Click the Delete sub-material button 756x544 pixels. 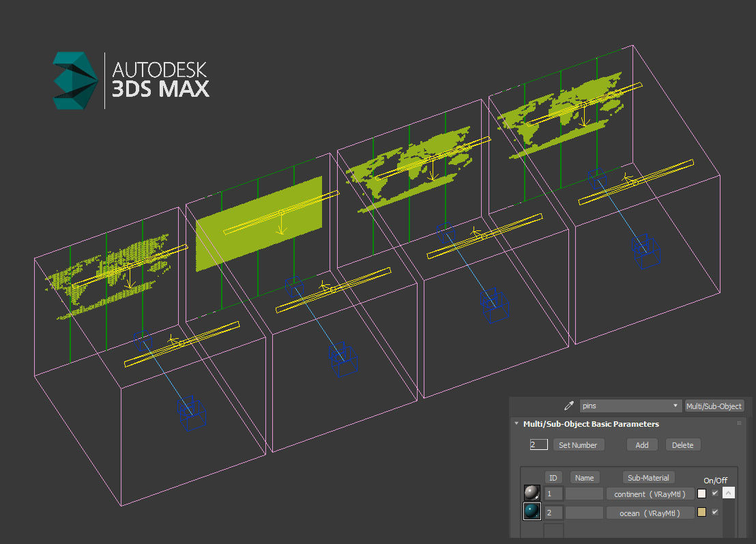click(683, 444)
